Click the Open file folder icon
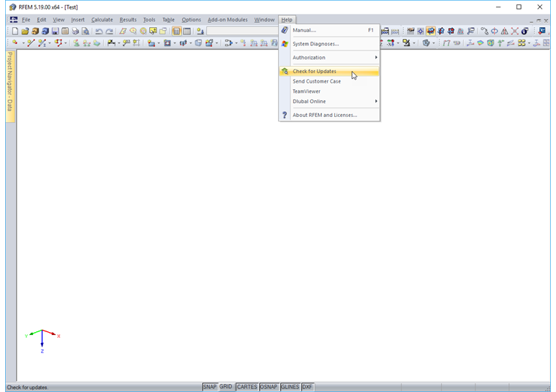 pos(25,31)
